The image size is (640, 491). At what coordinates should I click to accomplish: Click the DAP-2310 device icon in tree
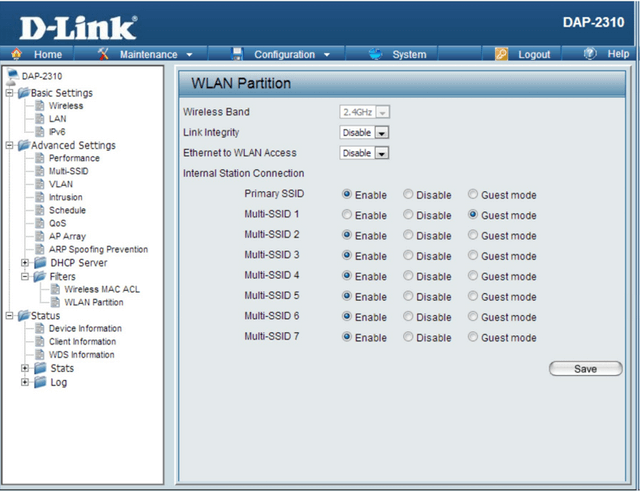(12, 77)
